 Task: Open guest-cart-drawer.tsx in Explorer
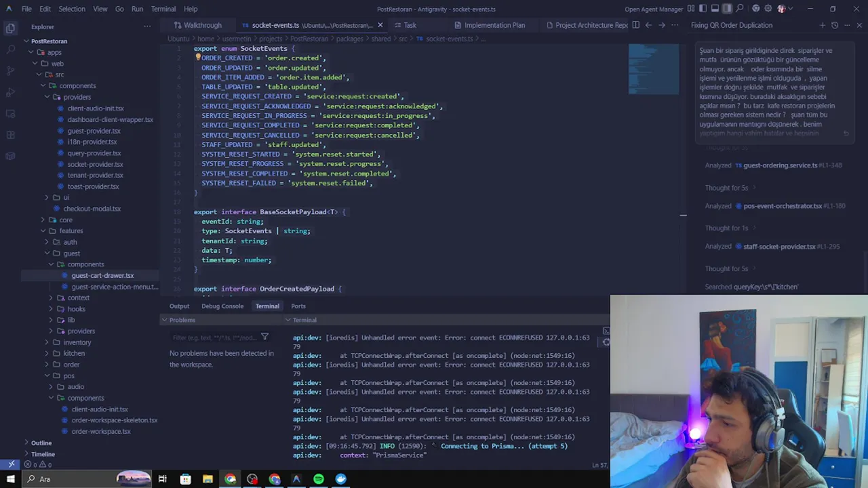pyautogui.click(x=102, y=275)
